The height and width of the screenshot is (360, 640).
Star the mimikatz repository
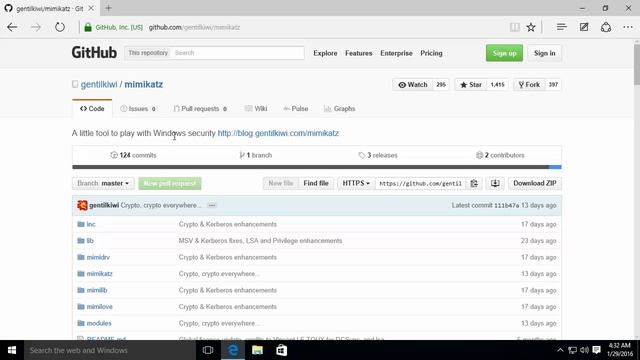[471, 84]
